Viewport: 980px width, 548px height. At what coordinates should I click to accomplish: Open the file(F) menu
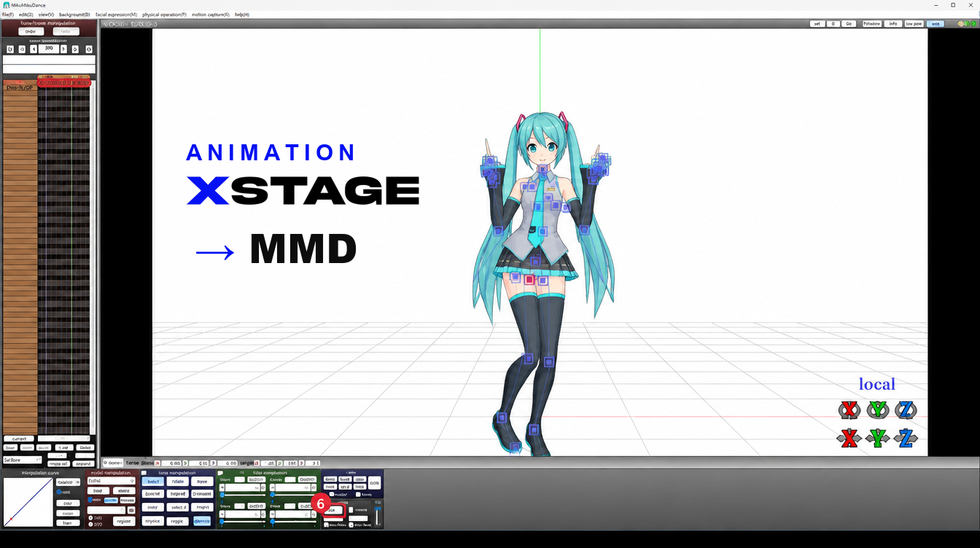tap(8, 15)
